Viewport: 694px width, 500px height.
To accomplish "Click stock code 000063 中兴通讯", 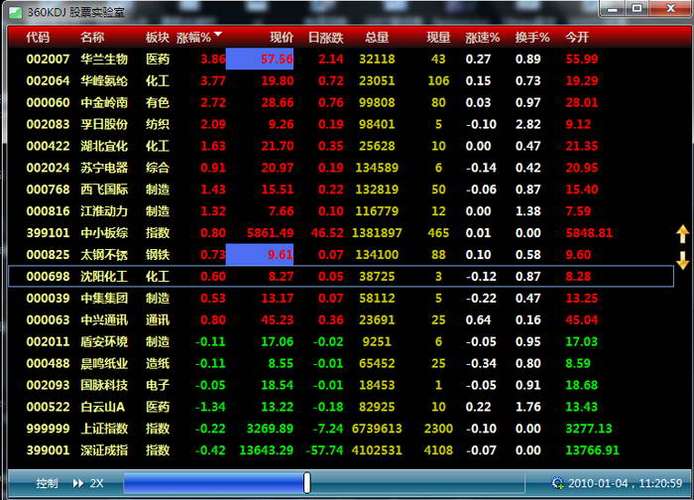I will 48,320.
